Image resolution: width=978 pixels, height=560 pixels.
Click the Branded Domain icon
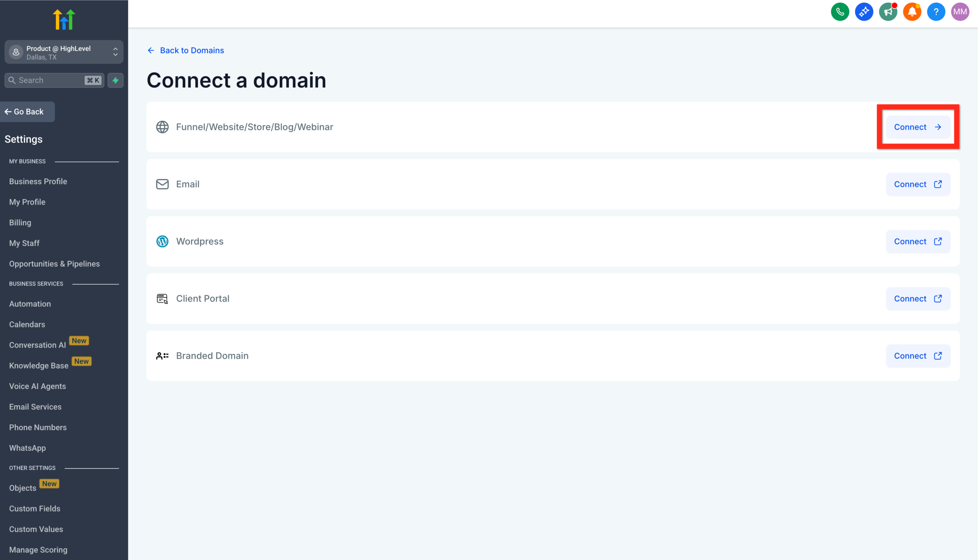(x=162, y=355)
